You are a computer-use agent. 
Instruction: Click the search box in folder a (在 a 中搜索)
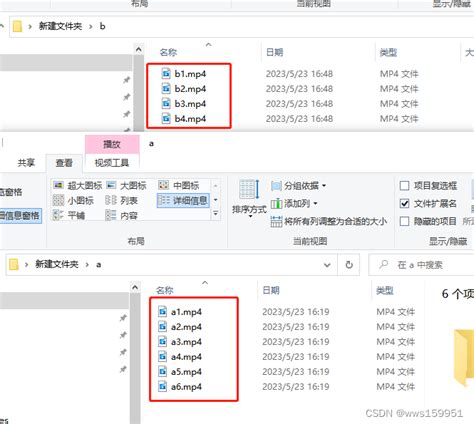click(x=421, y=265)
